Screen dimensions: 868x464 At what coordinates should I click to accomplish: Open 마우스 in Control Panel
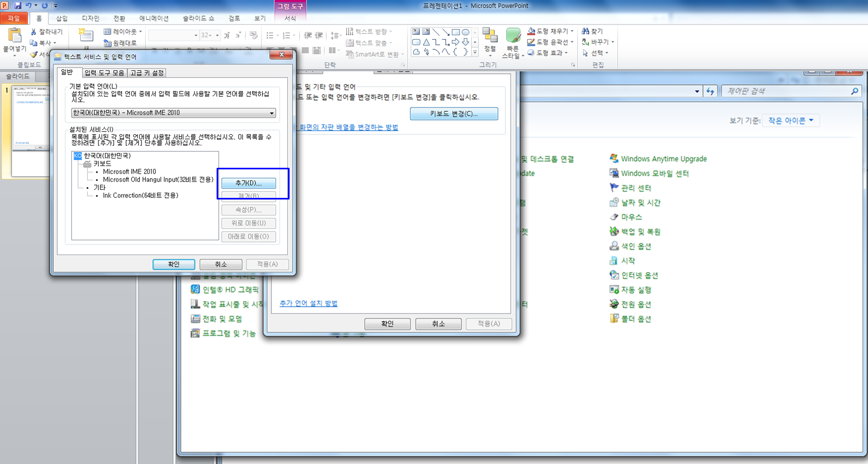631,217
